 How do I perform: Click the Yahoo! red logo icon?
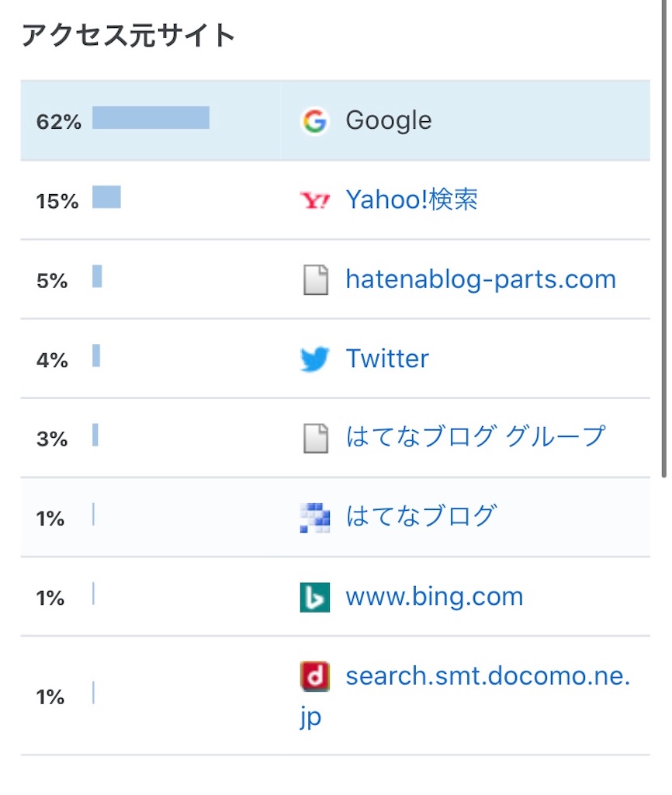pyautogui.click(x=315, y=201)
